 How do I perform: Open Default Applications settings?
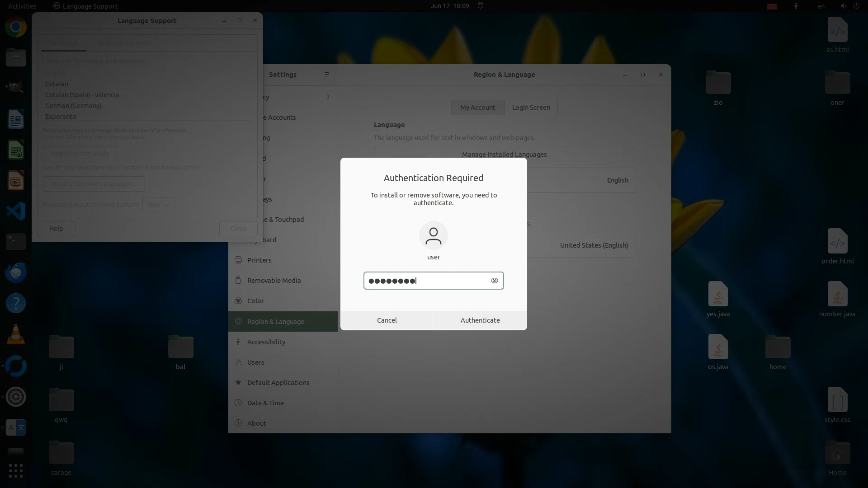(278, 383)
